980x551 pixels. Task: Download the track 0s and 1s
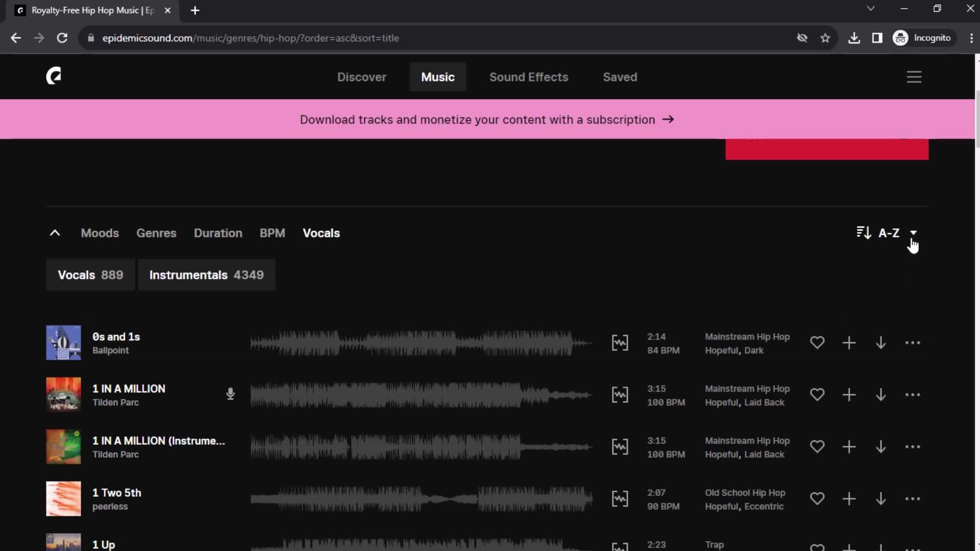tap(881, 343)
